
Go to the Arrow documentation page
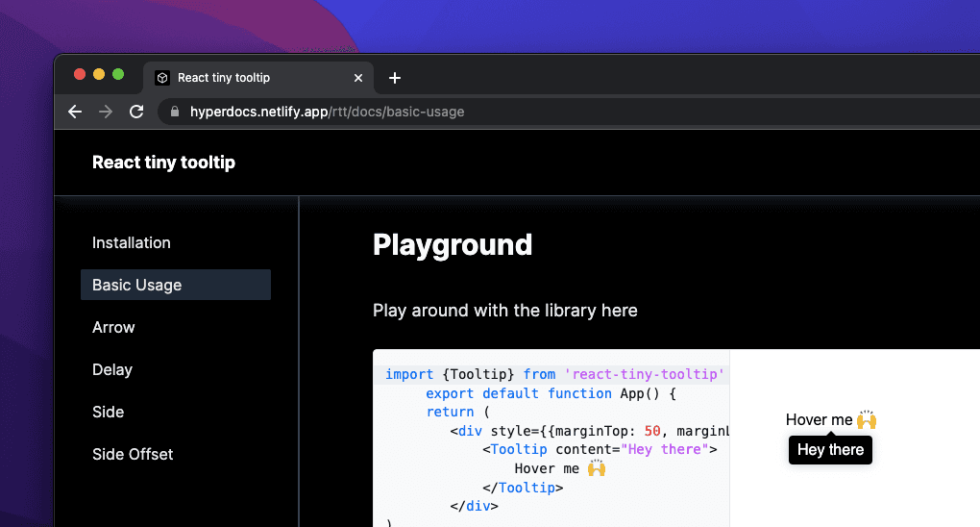click(113, 327)
